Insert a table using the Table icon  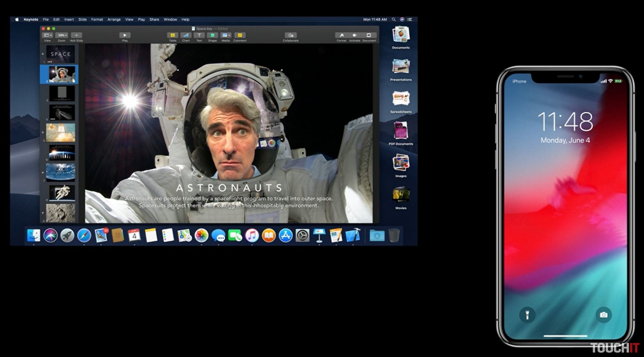pos(172,35)
